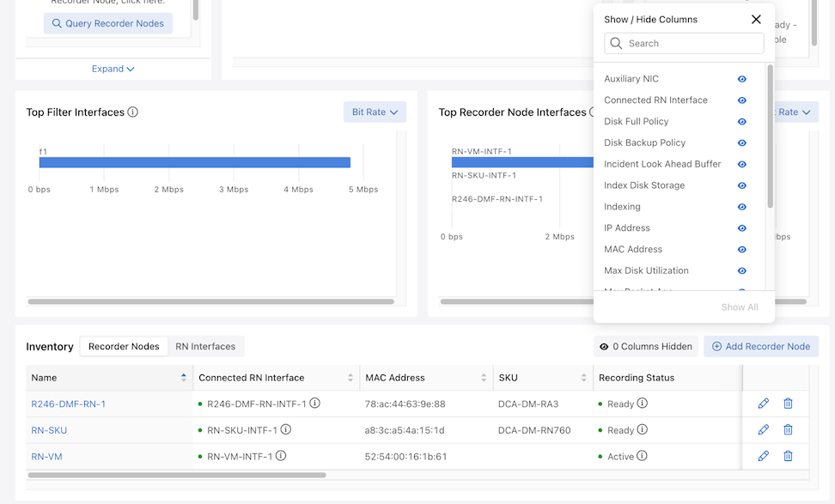Viewport: 835px width, 504px height.
Task: Click the inventory table horizontal scrollbar
Action: click(x=177, y=475)
